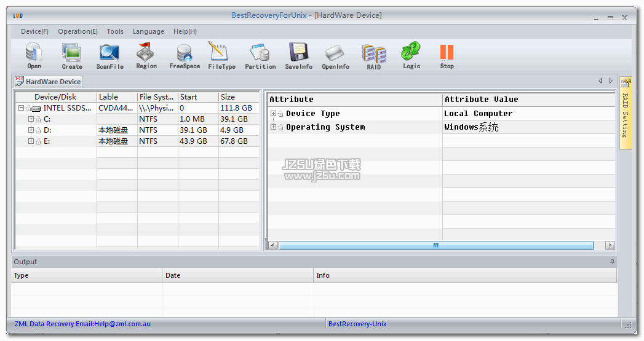Click the Device/Disk column header

[56, 97]
